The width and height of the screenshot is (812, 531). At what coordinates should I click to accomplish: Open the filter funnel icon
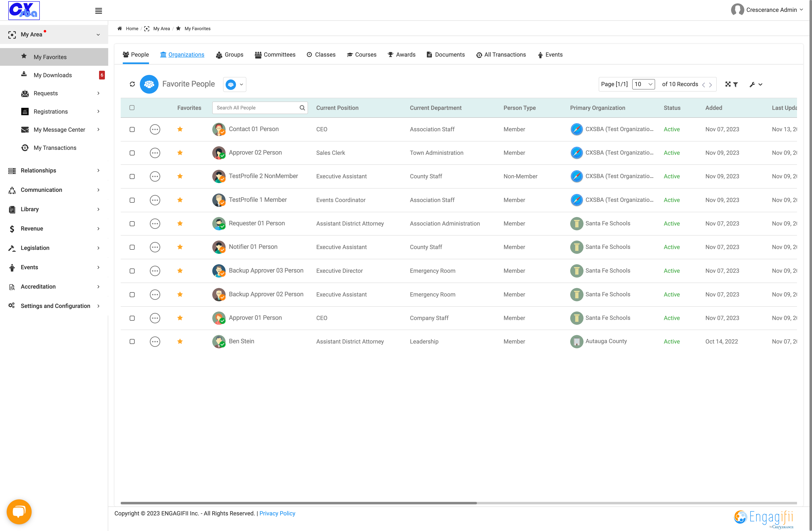[736, 84]
